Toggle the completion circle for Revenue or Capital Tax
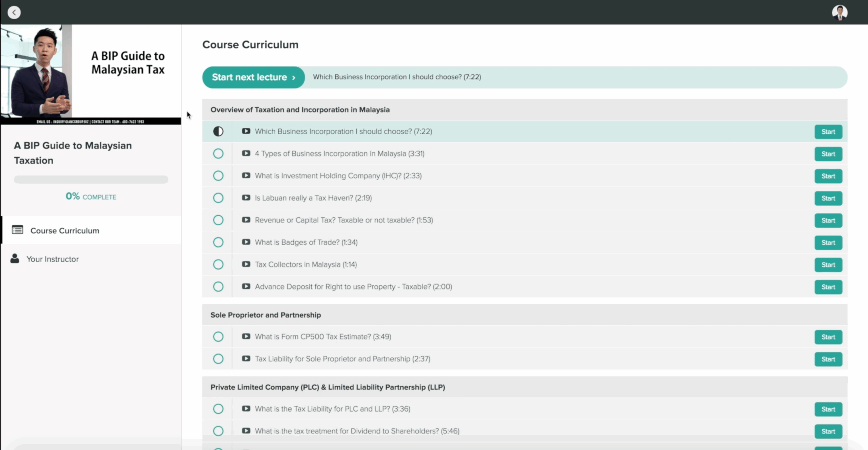This screenshot has height=450, width=868. click(x=218, y=220)
